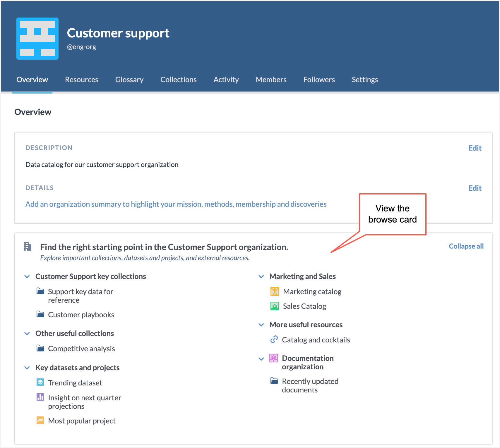500x448 pixels.
Task: Collapse Key datasets and projects section
Action: pyautogui.click(x=27, y=368)
